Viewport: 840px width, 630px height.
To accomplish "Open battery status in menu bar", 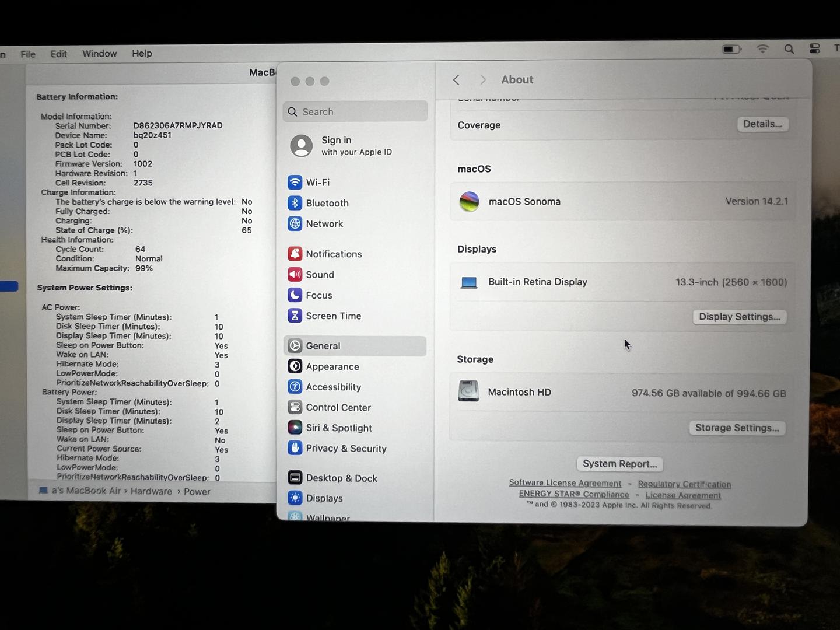I will (731, 49).
